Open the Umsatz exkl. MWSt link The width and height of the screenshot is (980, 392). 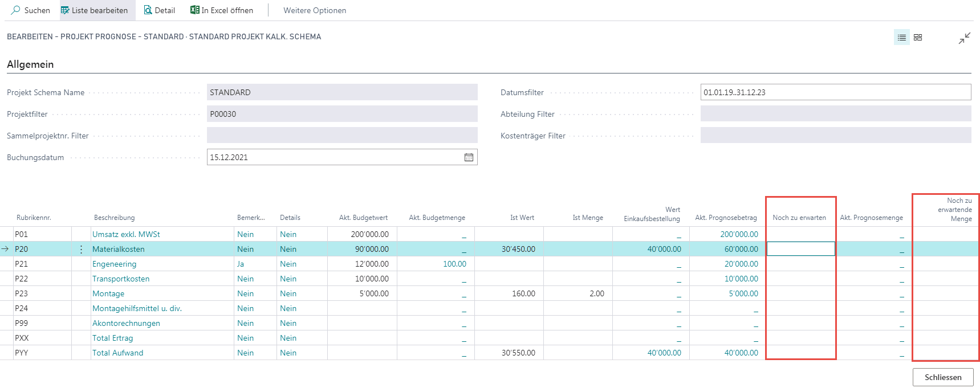point(126,234)
